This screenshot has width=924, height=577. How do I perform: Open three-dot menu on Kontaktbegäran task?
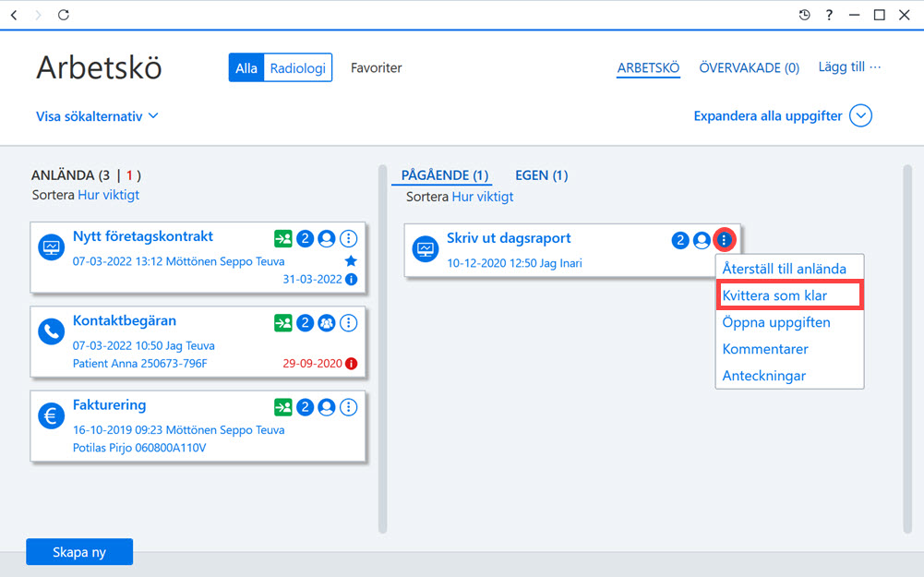(349, 323)
